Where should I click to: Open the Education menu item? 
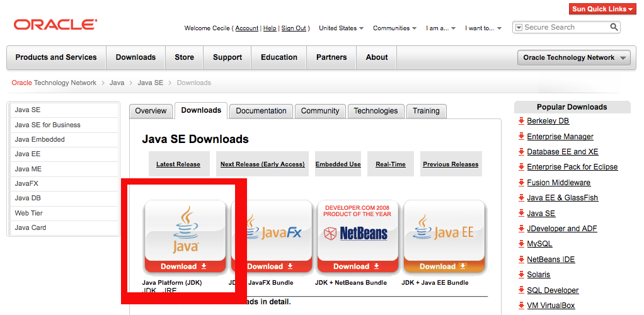279,57
